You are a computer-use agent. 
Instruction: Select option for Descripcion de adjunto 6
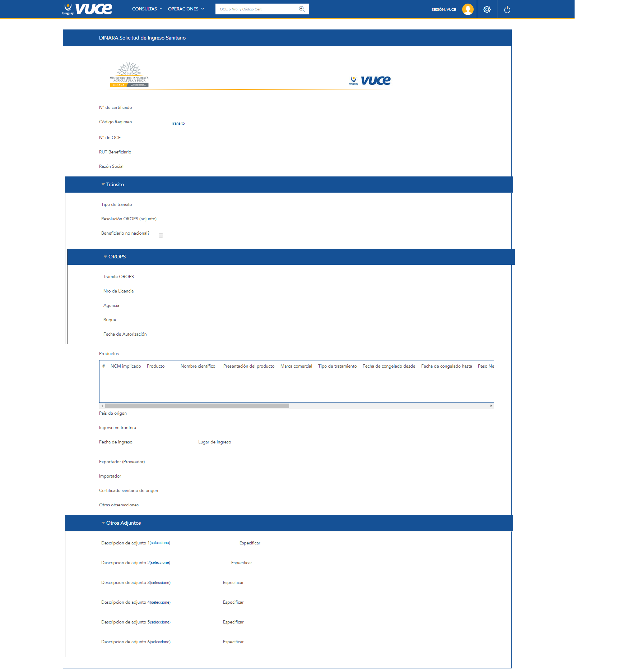point(160,642)
